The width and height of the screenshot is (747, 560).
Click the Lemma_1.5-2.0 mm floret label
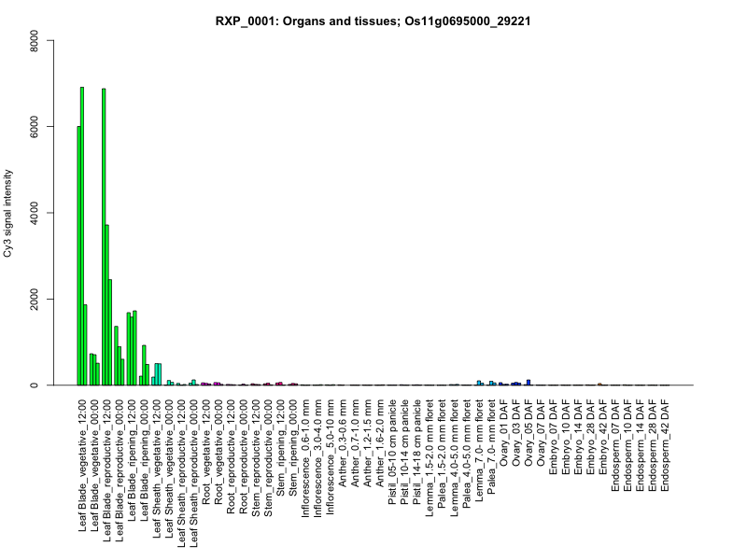(x=429, y=458)
